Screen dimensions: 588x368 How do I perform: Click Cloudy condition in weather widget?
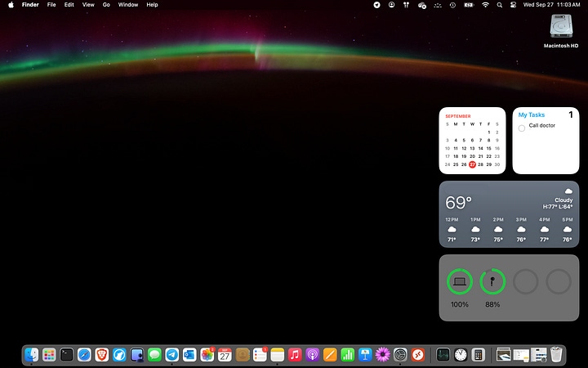coord(563,200)
